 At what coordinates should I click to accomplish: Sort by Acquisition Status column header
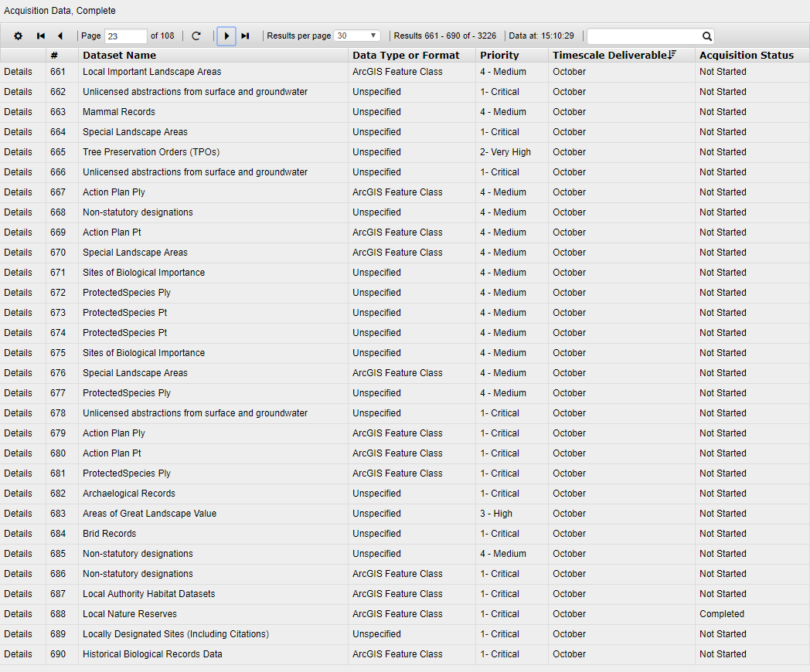pyautogui.click(x=746, y=56)
